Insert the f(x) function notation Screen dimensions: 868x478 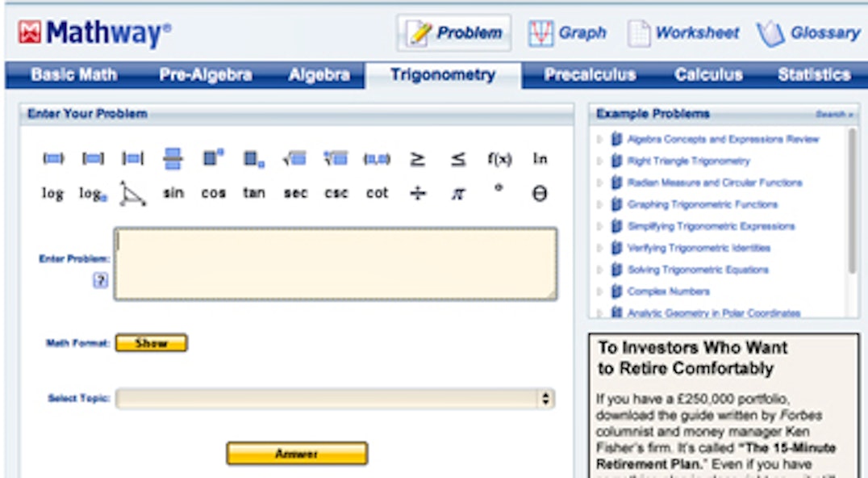(499, 160)
